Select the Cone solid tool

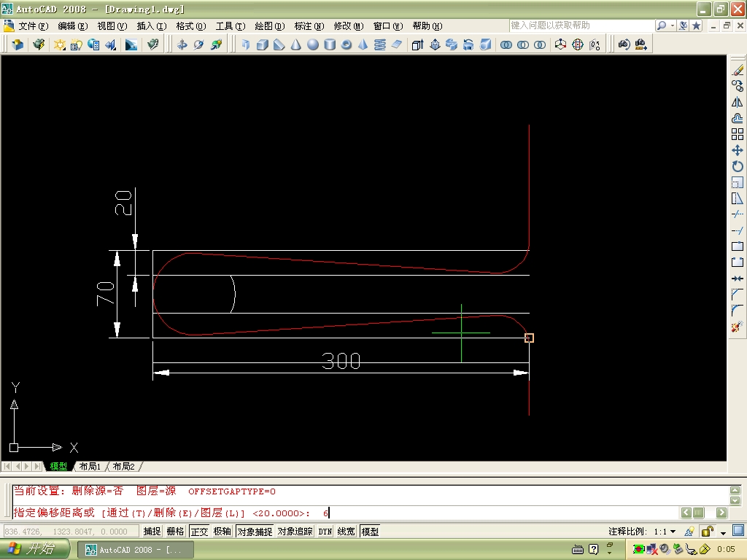(x=296, y=44)
